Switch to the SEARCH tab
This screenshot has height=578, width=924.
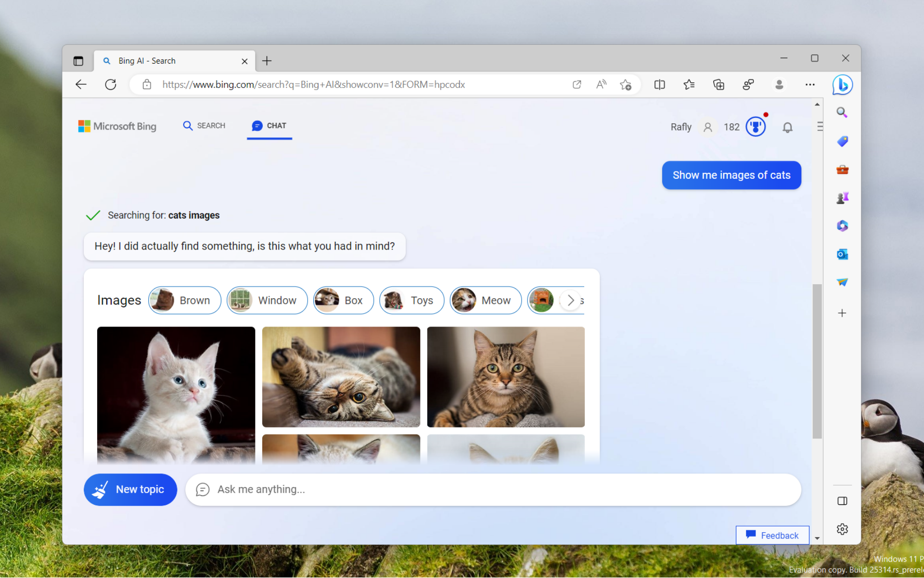pos(204,126)
